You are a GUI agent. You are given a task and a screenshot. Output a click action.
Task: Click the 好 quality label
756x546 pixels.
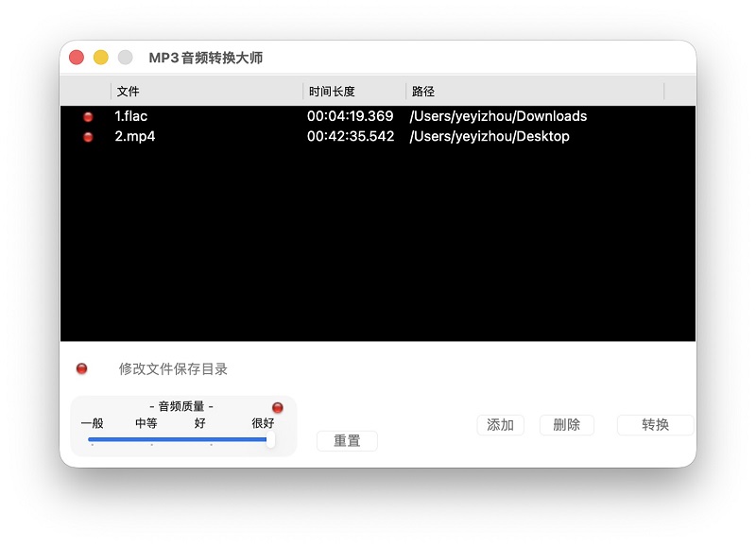point(199,424)
